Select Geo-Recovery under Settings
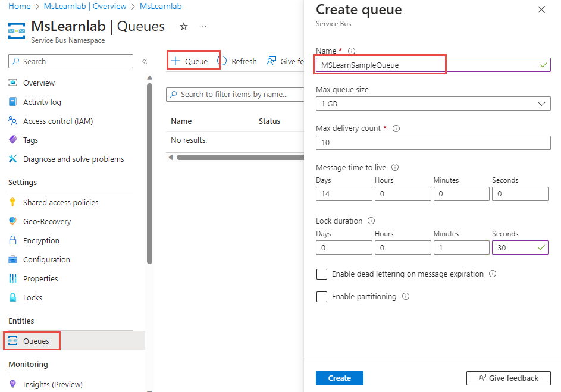 coord(47,221)
